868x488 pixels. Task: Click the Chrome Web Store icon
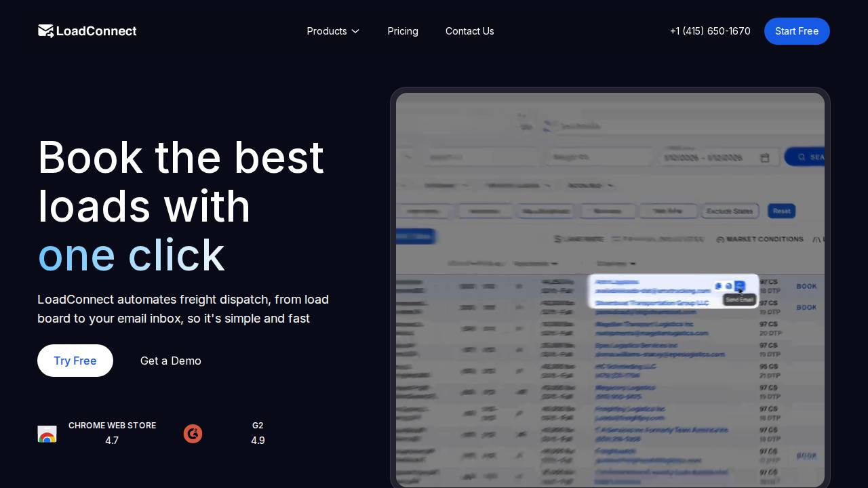pos(47,434)
